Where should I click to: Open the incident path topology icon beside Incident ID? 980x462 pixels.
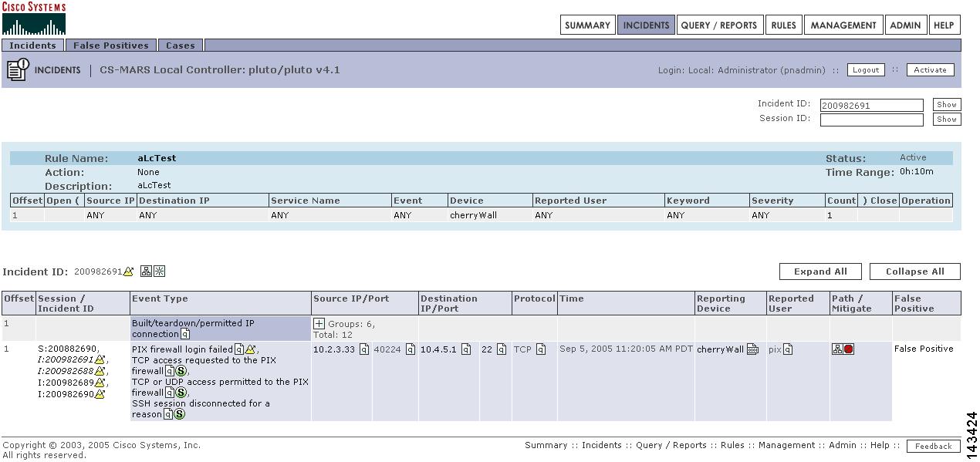point(146,271)
